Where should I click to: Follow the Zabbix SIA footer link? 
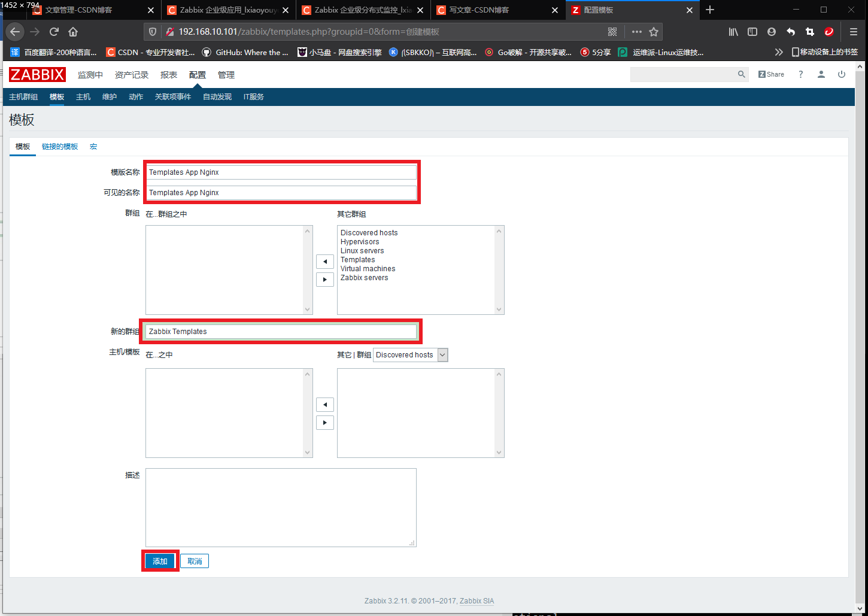(477, 601)
